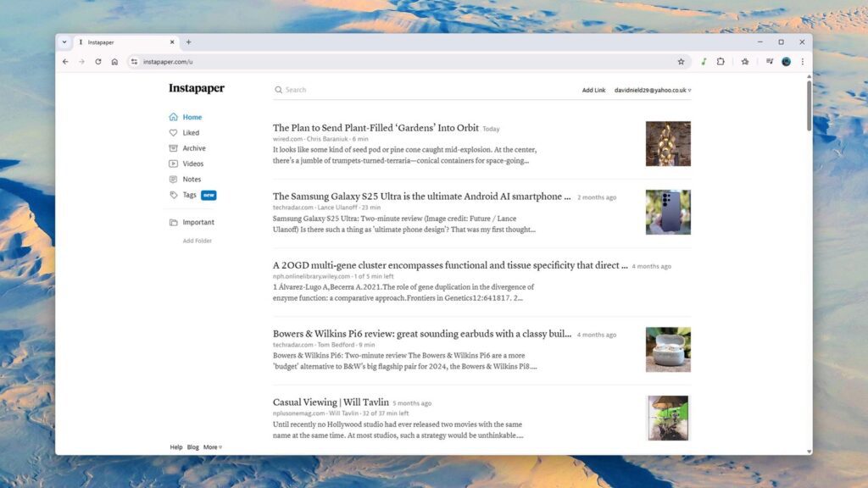The image size is (868, 488).
Task: Bookmark this page with the star icon
Action: [x=681, y=62]
